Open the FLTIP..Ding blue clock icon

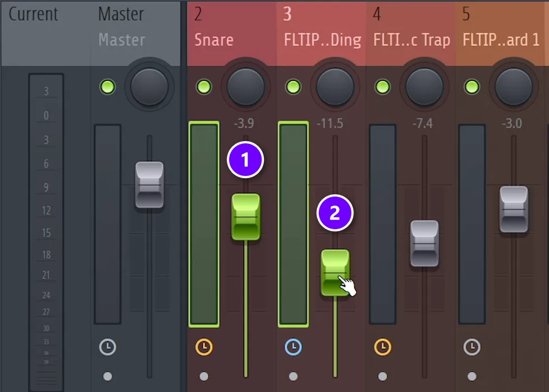click(x=293, y=347)
